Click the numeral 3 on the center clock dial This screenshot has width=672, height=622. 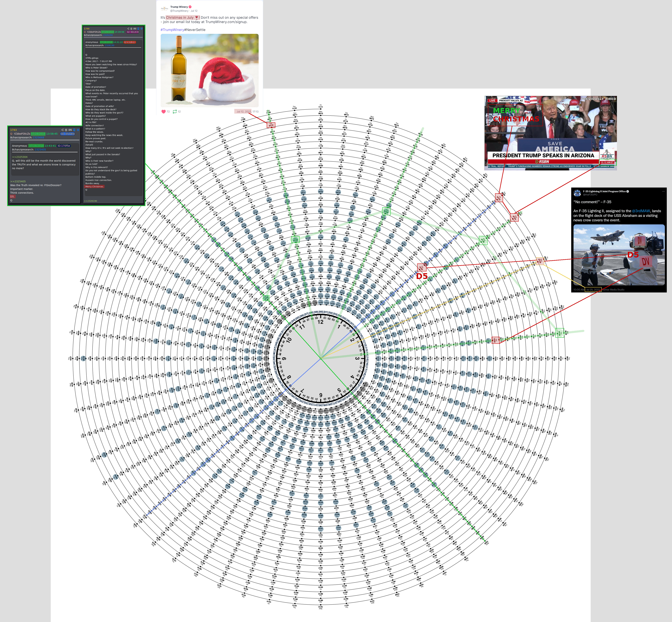click(357, 359)
